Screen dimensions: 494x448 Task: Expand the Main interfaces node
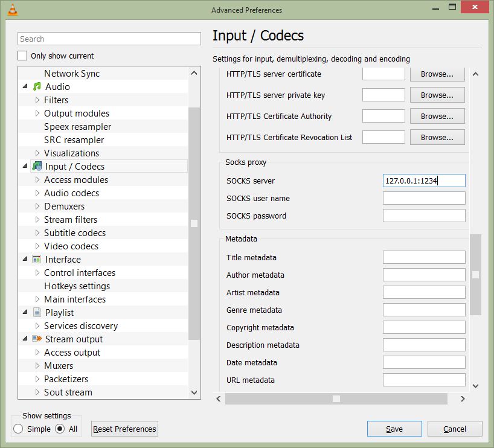tap(37, 299)
